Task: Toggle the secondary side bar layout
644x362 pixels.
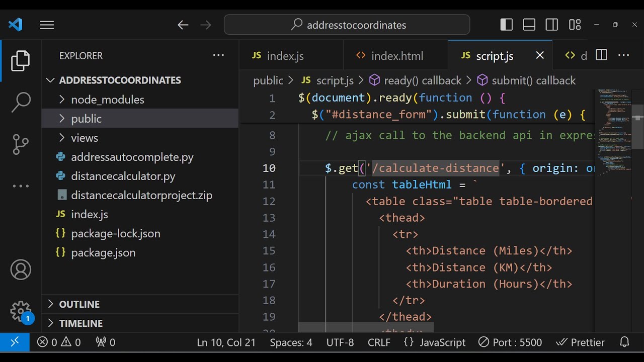Action: pos(552,25)
